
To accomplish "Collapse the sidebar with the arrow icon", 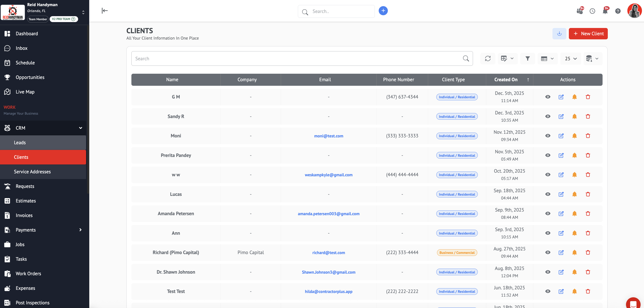I will (x=105, y=10).
